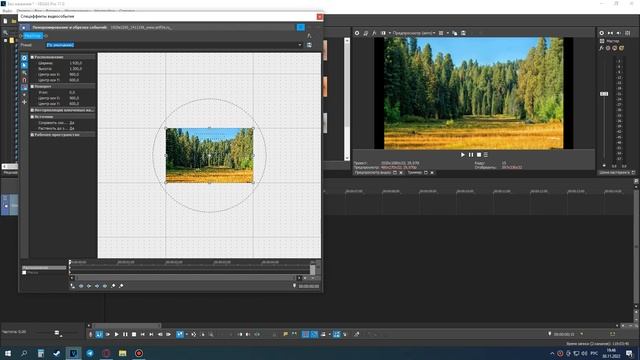Open Mixing Console icon in Master Bus toolbar
Screen dimensions: 640x360
coord(628,33)
